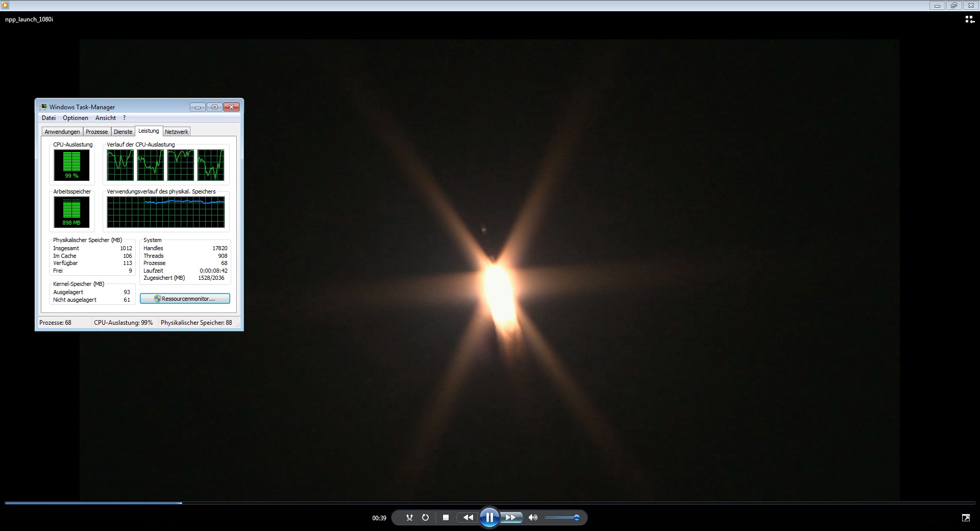Click the Zugesichert value 1528/2036
980x531 pixels.
pos(211,278)
